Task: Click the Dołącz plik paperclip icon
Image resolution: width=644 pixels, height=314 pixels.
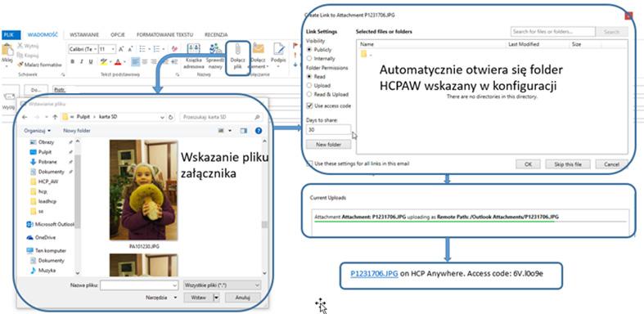Action: (238, 50)
